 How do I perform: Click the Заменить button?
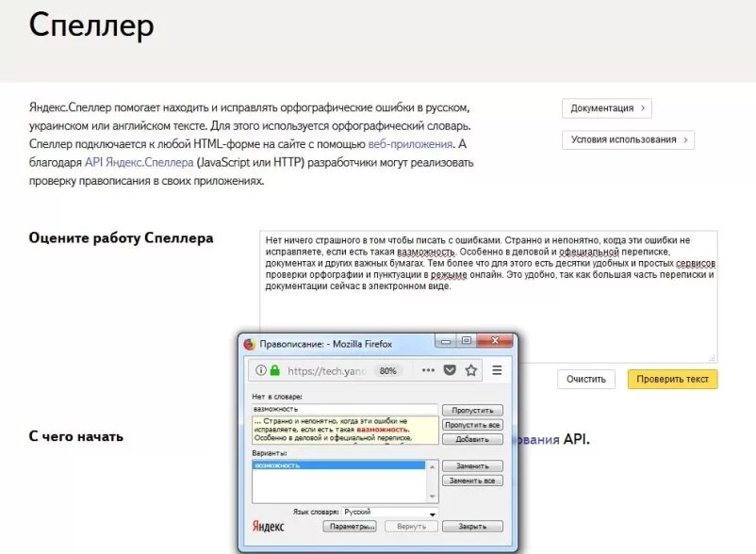pyautogui.click(x=472, y=466)
